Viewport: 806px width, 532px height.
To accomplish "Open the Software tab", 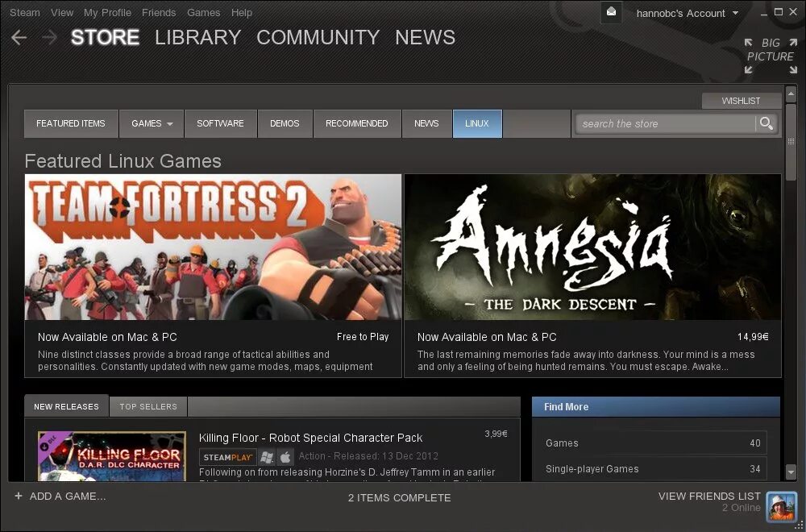I will (x=221, y=123).
